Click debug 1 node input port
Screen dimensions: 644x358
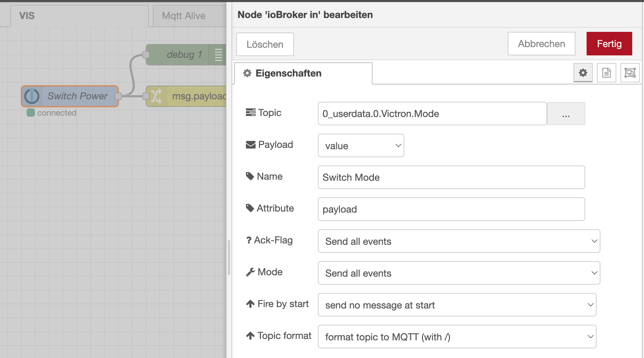point(146,55)
